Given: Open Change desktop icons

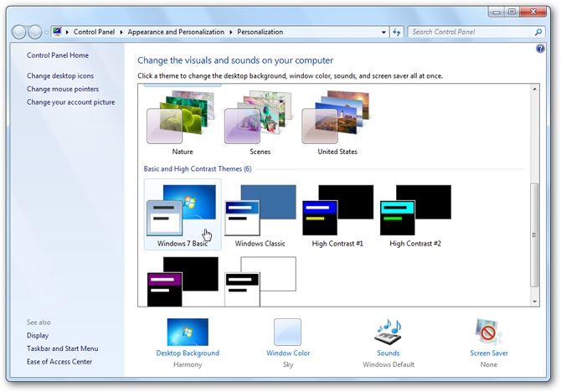Looking at the screenshot, I should [60, 76].
